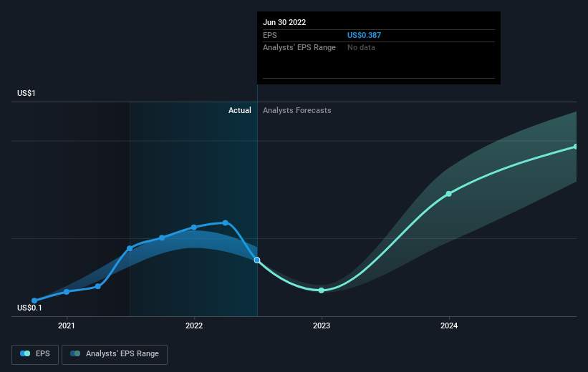Select the EPS peak data point in early 2022
This screenshot has height=372, width=588.
pos(226,223)
